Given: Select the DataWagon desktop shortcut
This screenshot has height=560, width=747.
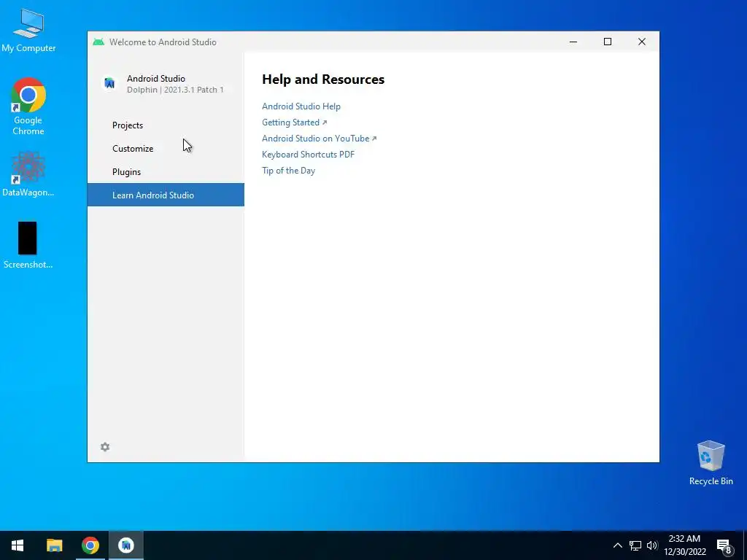Looking at the screenshot, I should click(x=28, y=174).
